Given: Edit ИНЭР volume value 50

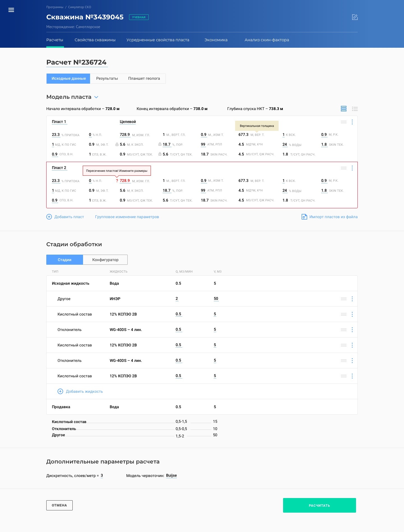Looking at the screenshot, I should tap(216, 299).
